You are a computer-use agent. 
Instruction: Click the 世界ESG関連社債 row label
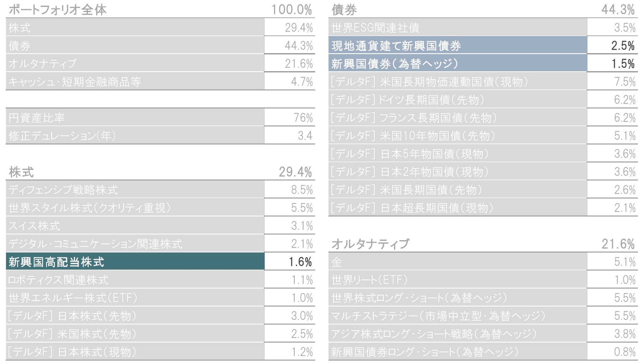[x=375, y=28]
